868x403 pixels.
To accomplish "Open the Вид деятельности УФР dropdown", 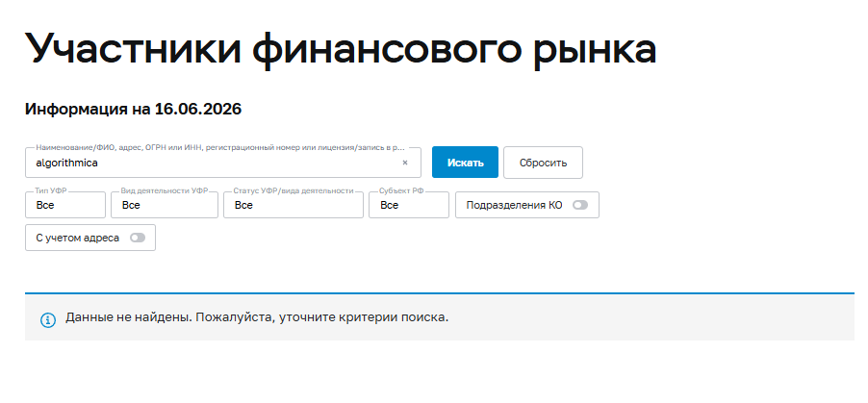I will [x=165, y=205].
